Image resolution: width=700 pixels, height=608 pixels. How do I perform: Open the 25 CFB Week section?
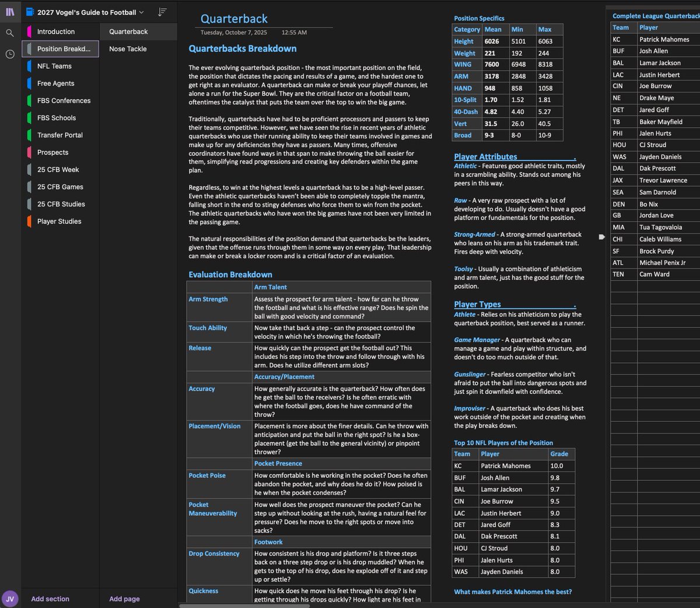[x=60, y=169]
